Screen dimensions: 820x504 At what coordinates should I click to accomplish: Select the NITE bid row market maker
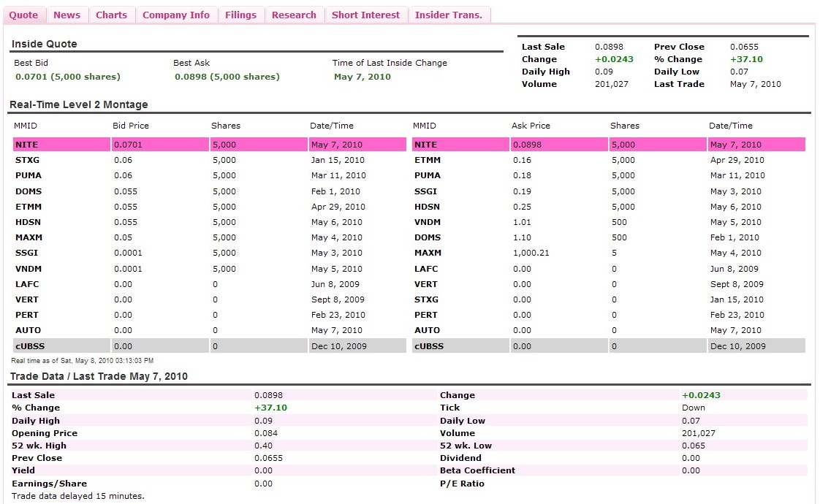point(26,145)
